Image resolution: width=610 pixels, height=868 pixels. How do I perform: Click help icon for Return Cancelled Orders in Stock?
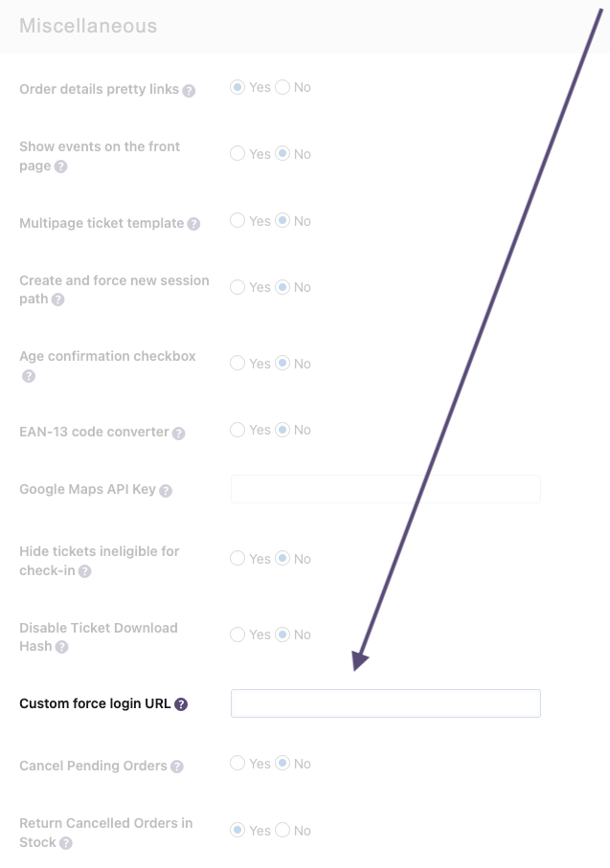tap(65, 843)
